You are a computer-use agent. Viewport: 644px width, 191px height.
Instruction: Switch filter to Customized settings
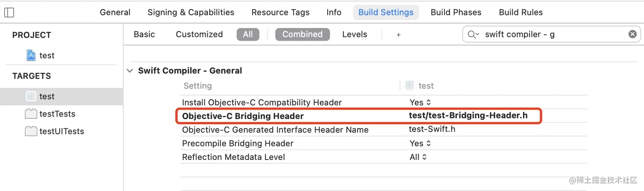point(199,34)
